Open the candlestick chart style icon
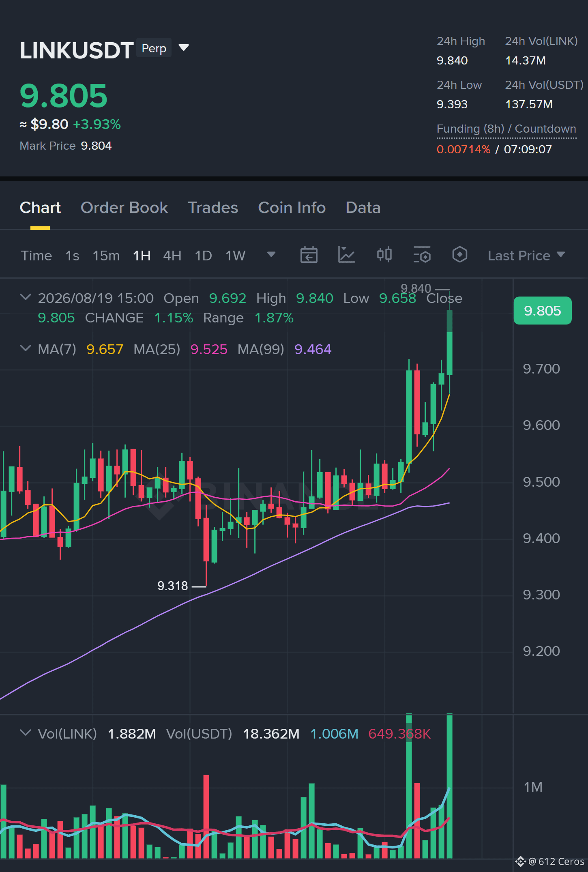Viewport: 588px width, 872px height. click(384, 255)
